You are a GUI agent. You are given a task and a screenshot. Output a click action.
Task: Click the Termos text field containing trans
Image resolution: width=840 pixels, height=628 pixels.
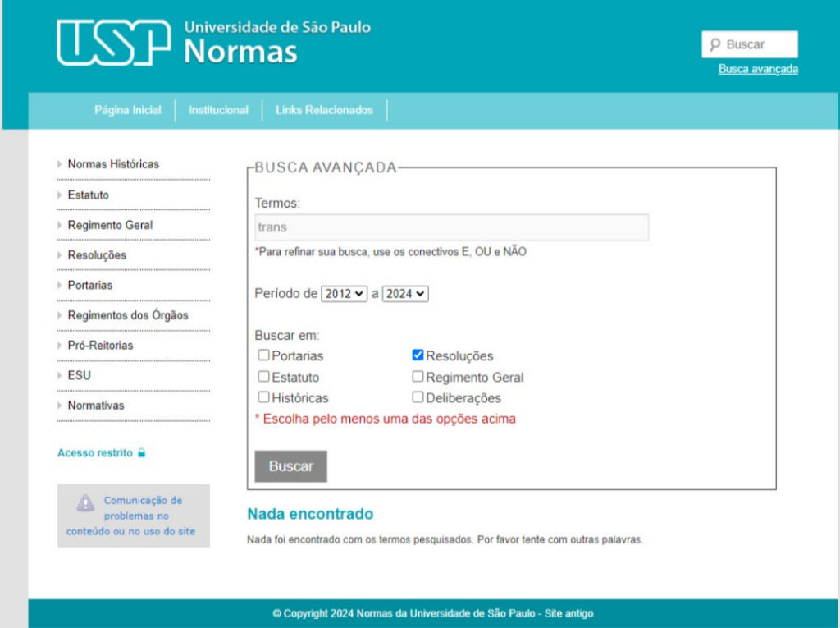tap(451, 227)
